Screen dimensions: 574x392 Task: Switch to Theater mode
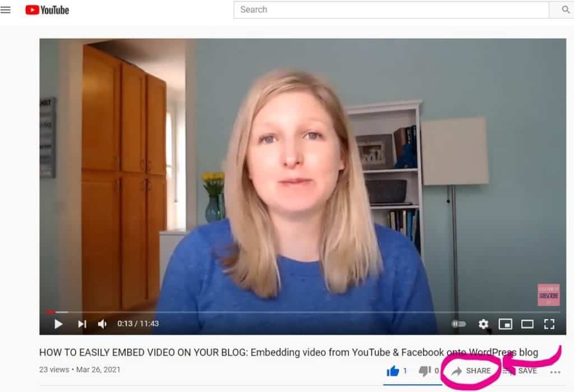(526, 324)
